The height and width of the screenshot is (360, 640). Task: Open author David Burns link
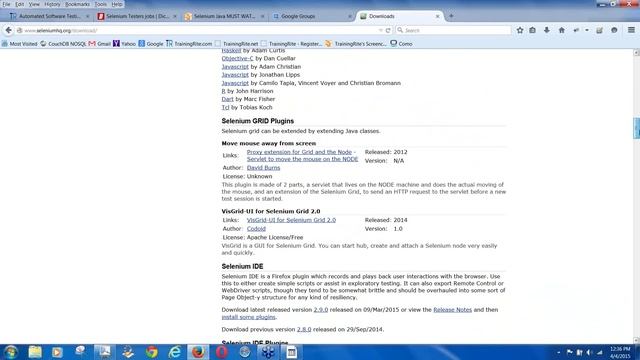[263, 168]
